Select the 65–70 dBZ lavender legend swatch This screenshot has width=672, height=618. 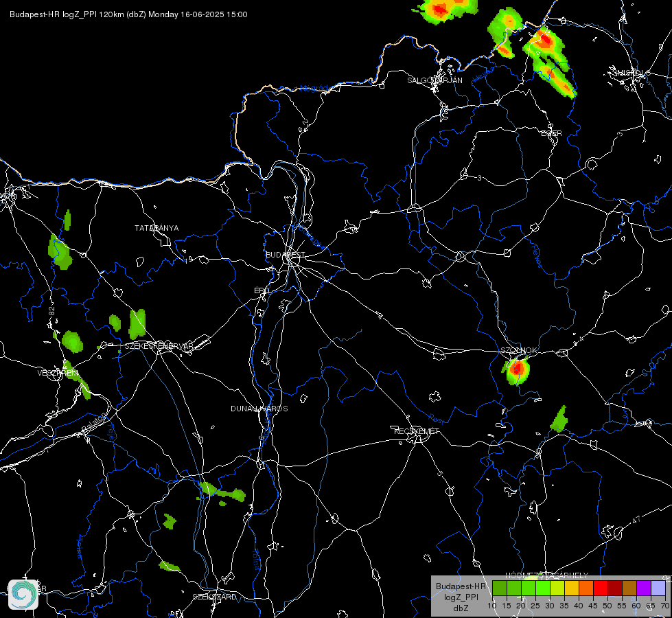point(658,588)
